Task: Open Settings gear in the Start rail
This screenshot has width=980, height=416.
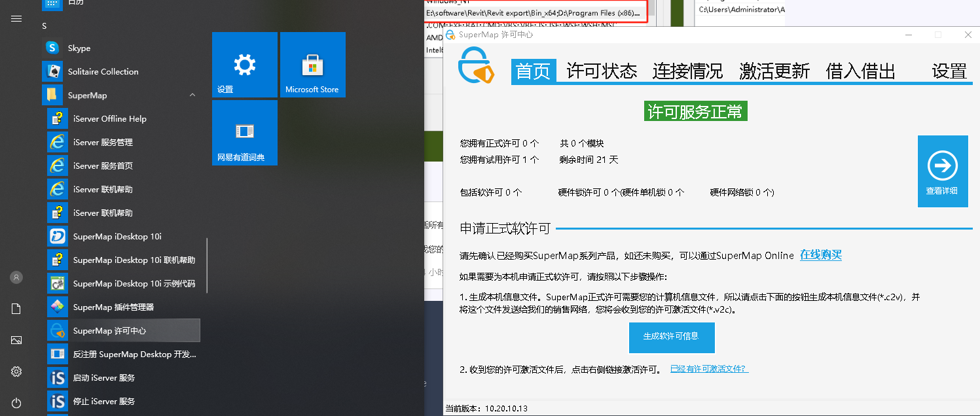Action: tap(16, 372)
